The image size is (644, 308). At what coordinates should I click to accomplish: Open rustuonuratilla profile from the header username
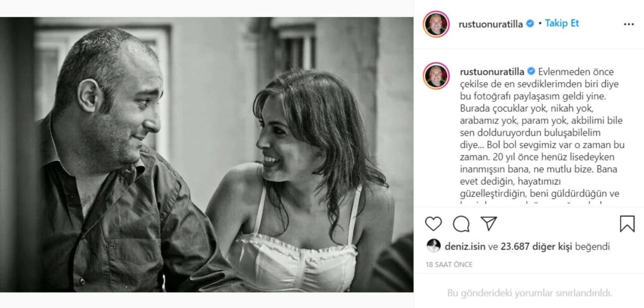point(491,24)
